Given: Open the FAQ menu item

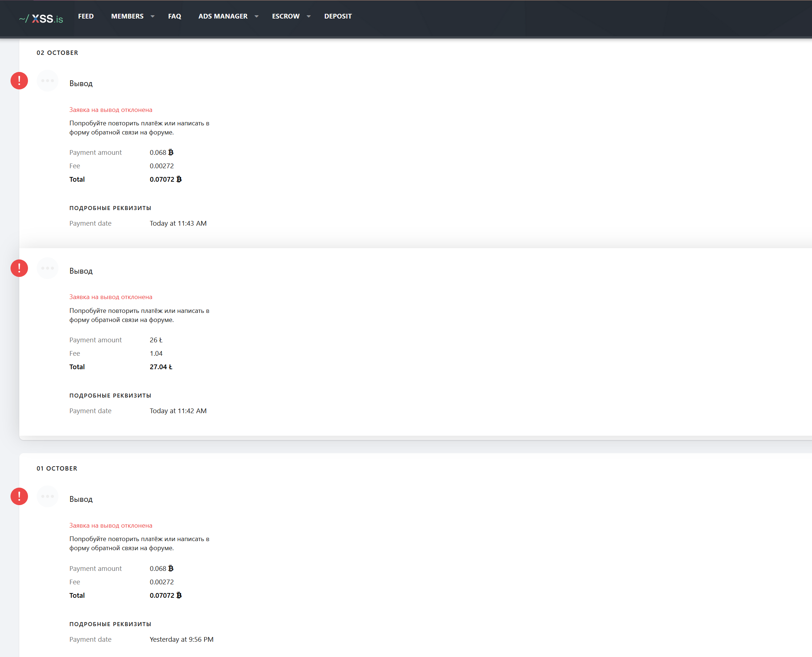Looking at the screenshot, I should (x=174, y=16).
